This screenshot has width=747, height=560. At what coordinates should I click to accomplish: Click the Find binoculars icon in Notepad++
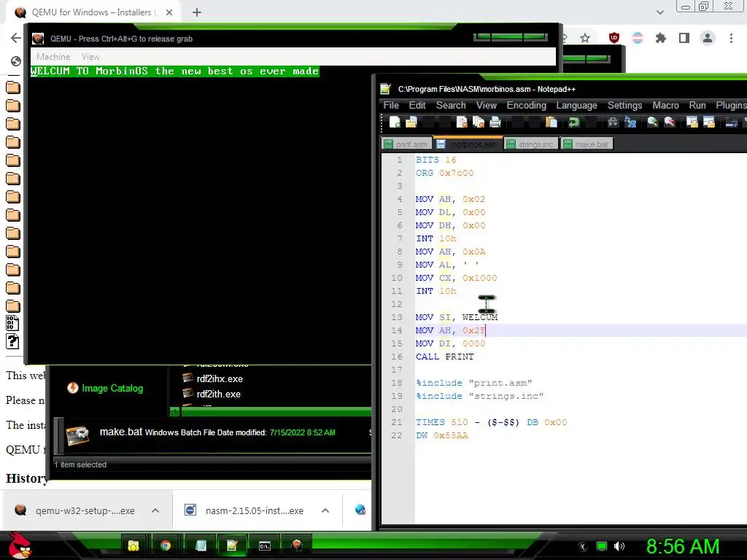tap(613, 122)
